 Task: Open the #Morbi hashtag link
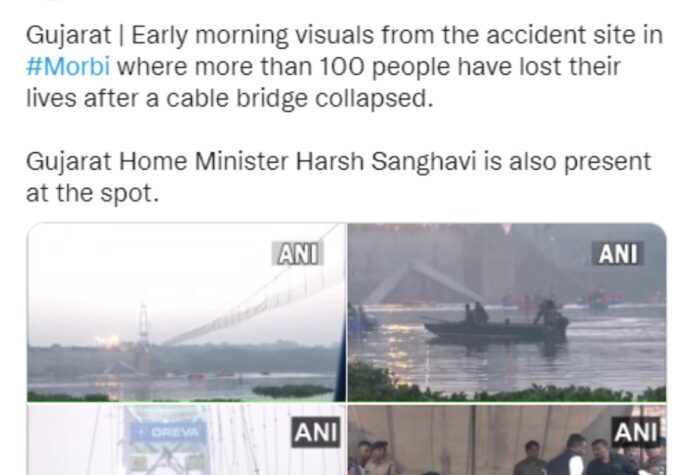pyautogui.click(x=68, y=67)
